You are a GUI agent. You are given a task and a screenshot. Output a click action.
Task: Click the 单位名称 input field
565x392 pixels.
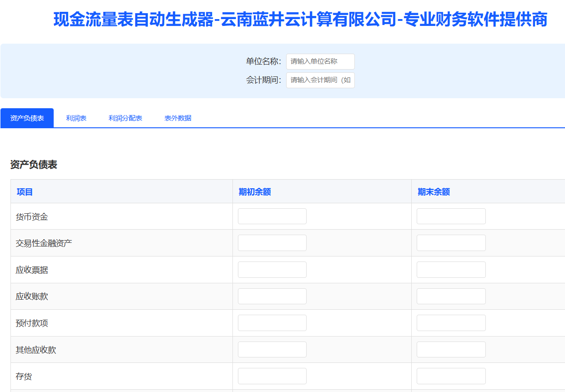320,61
